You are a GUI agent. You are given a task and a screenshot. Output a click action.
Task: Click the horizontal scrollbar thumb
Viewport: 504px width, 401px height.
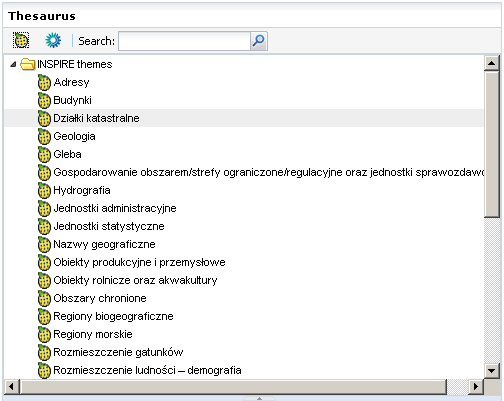pyautogui.click(x=233, y=386)
